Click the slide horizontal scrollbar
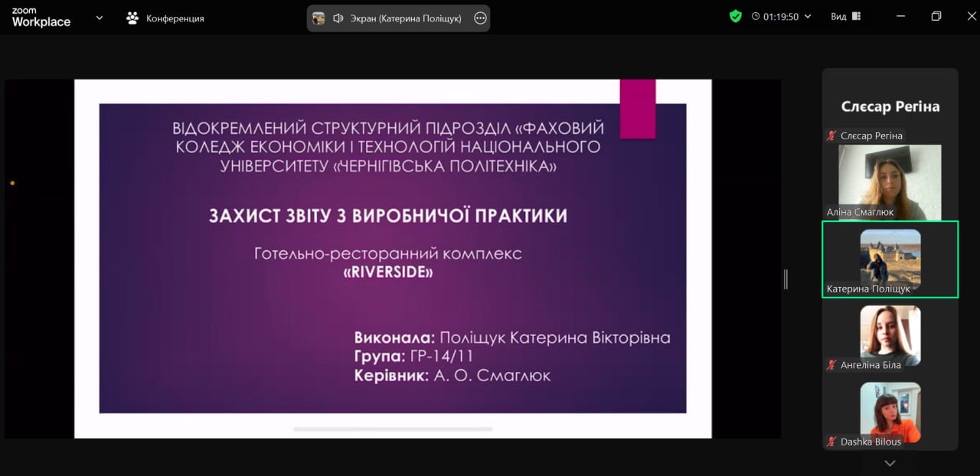980x476 pixels. pyautogui.click(x=393, y=429)
